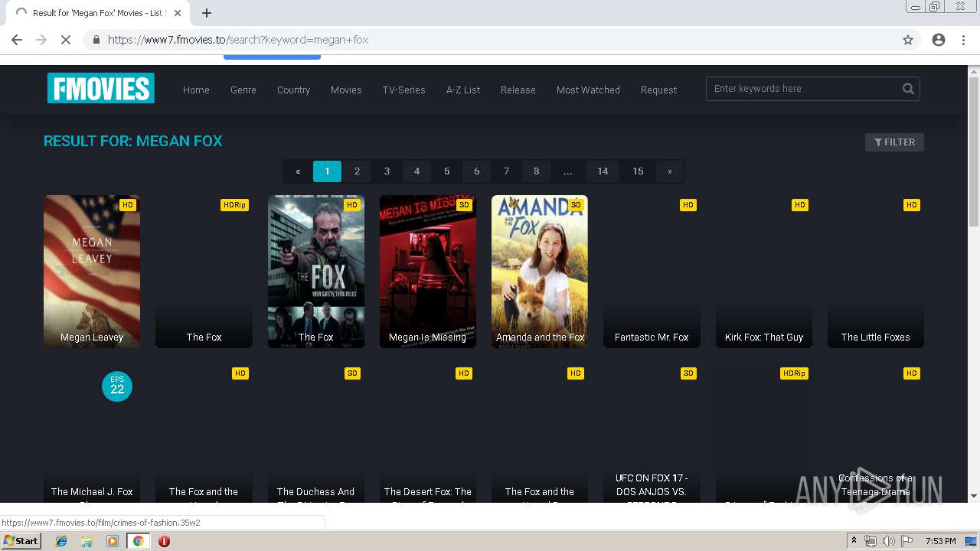Jump to results page 3
The image size is (980, 551).
[x=387, y=171]
